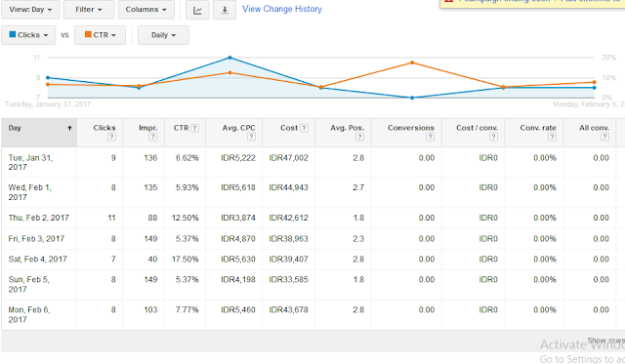The height and width of the screenshot is (364, 625).
Task: Click the Wed, Feb 1, 2017 row
Action: [312, 192]
